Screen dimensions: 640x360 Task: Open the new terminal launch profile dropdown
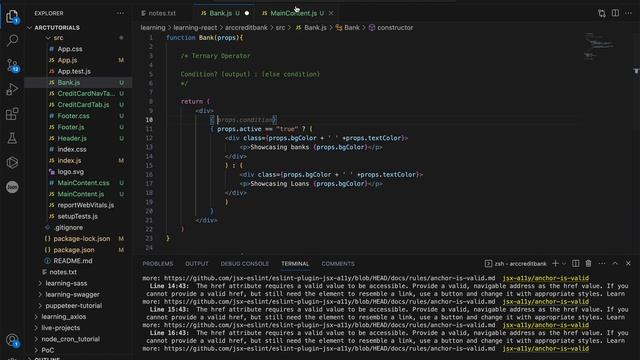click(564, 264)
